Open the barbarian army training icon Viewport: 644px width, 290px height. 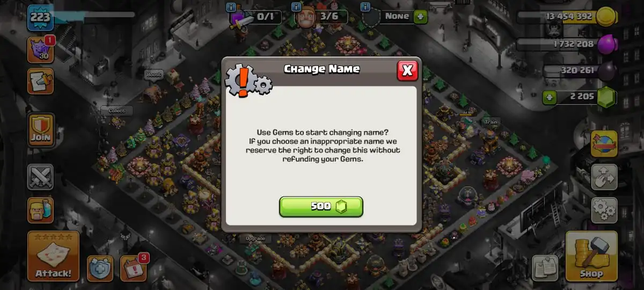(40, 210)
